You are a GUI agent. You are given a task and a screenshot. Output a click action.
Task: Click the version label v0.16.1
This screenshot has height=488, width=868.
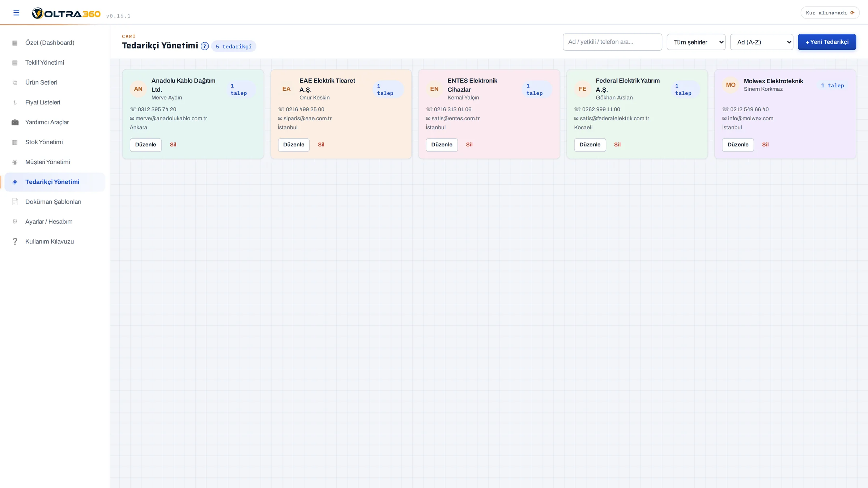click(118, 16)
